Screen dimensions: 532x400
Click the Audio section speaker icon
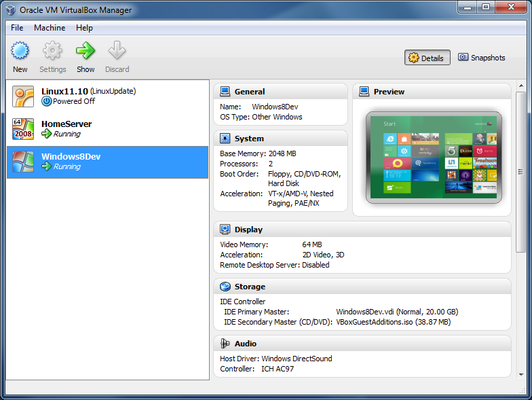click(225, 344)
